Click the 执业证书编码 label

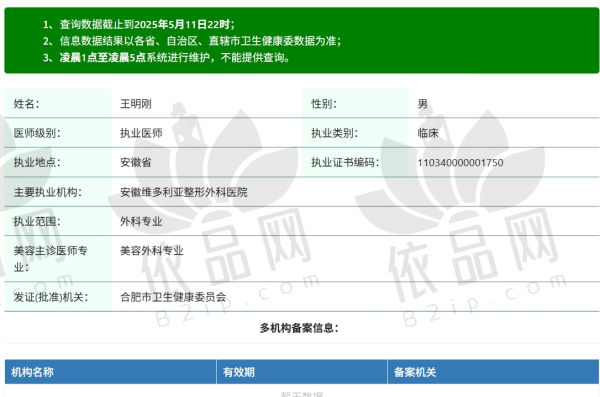[345, 162]
